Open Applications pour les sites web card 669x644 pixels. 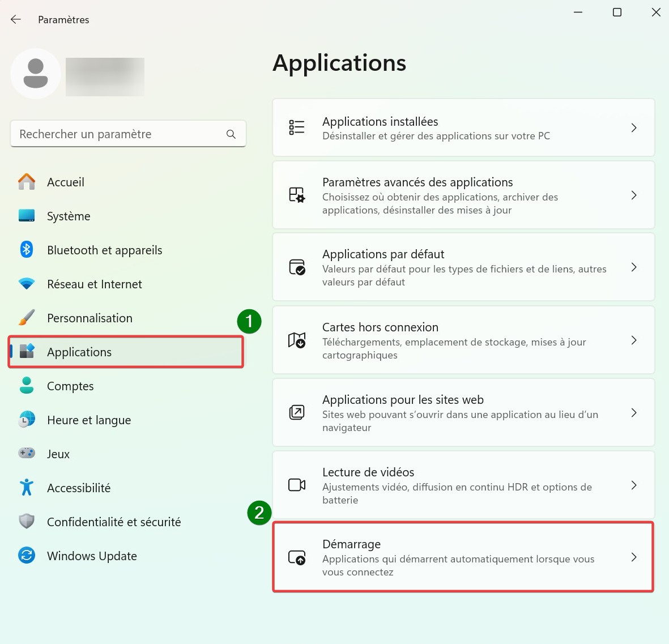463,412
